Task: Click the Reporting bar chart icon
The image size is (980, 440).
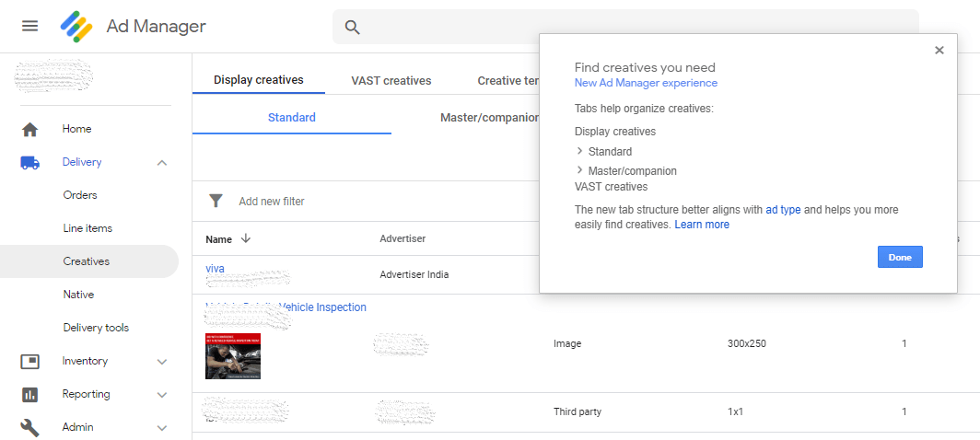Action: [29, 395]
